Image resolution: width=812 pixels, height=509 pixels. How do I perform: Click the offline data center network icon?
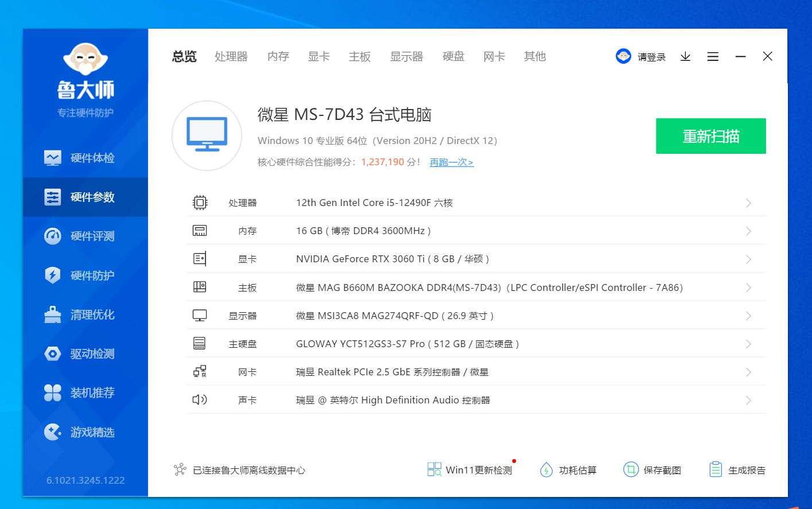pyautogui.click(x=180, y=470)
